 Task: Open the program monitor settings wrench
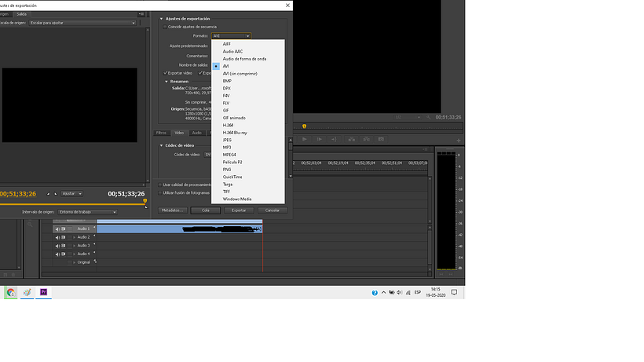pos(428,117)
